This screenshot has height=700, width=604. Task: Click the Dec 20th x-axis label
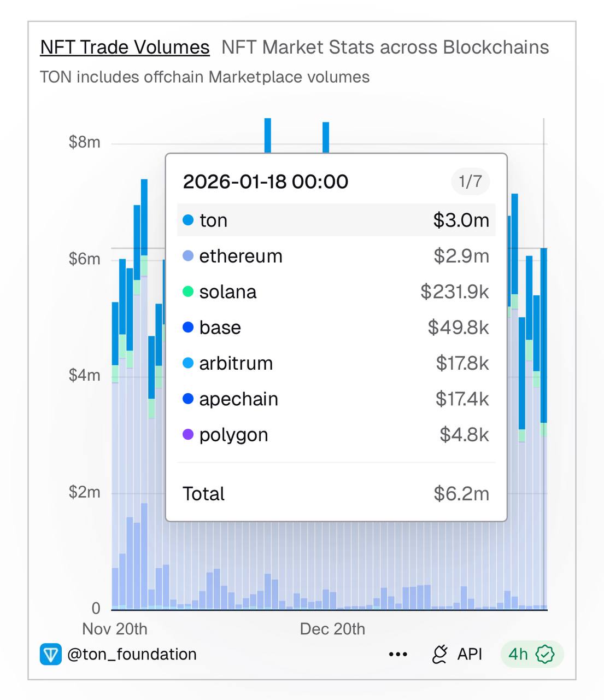coord(332,629)
